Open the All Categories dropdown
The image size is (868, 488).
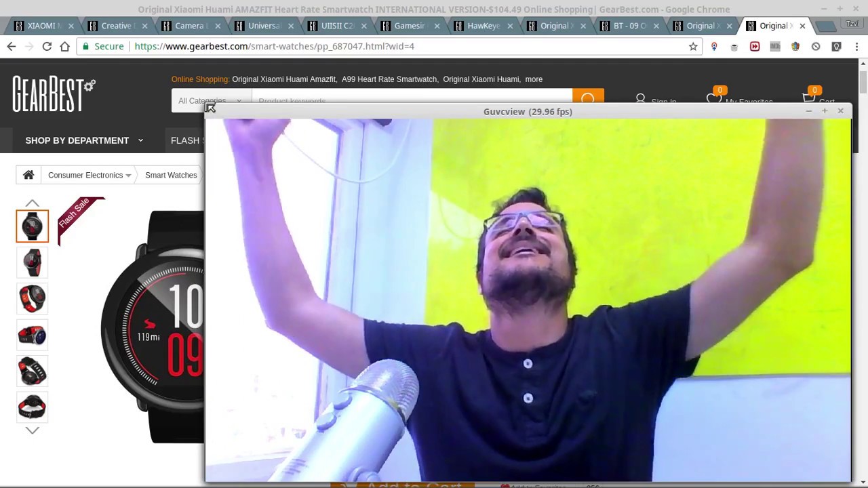211,100
